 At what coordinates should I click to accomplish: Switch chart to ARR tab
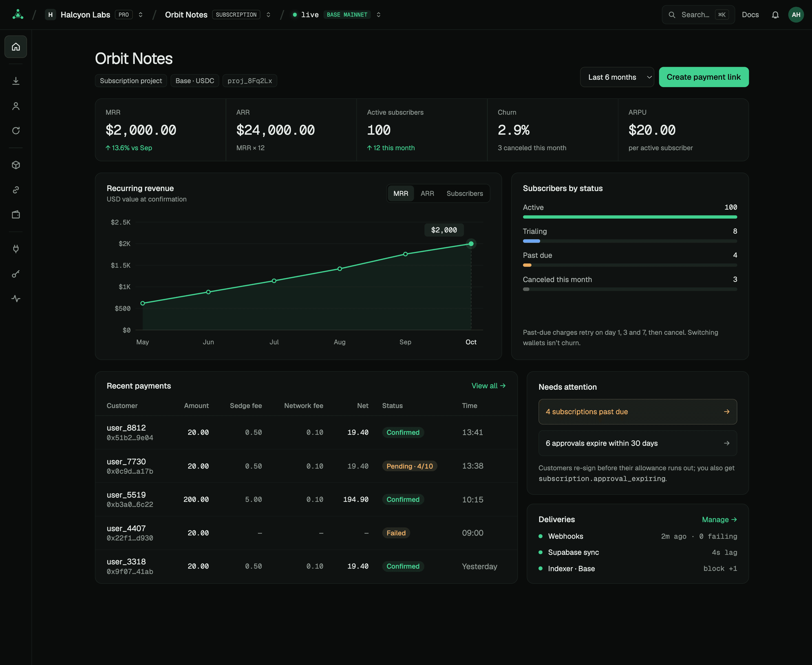pyautogui.click(x=427, y=194)
